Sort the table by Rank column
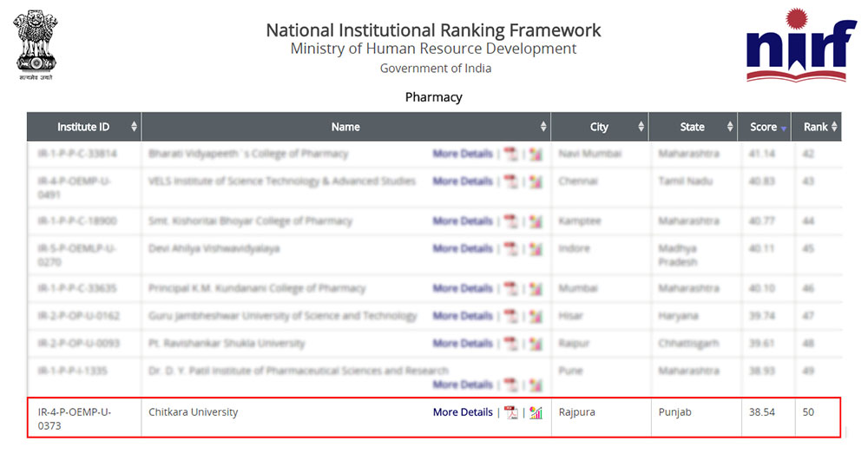The width and height of the screenshot is (868, 454). (x=816, y=127)
